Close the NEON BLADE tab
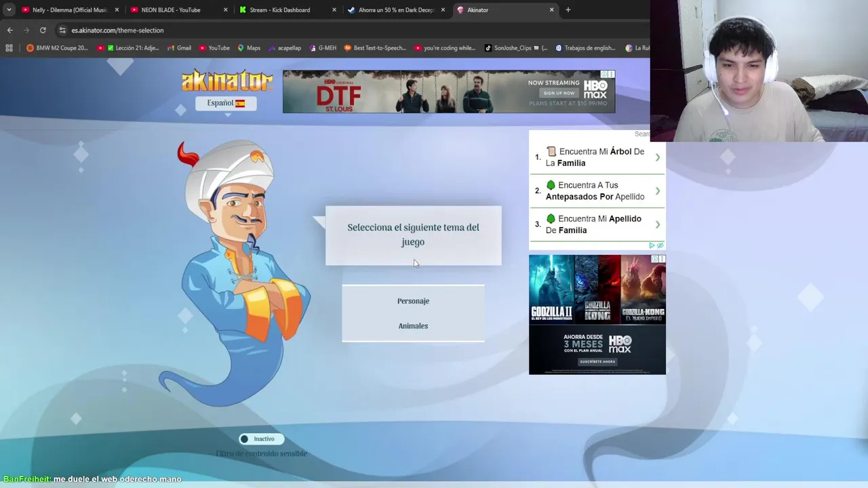 click(x=225, y=9)
